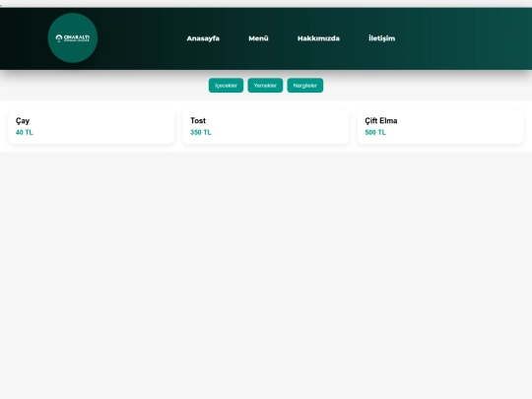Click the Çınaraltı round logo
Image resolution: width=532 pixels, height=399 pixels.
coord(73,37)
